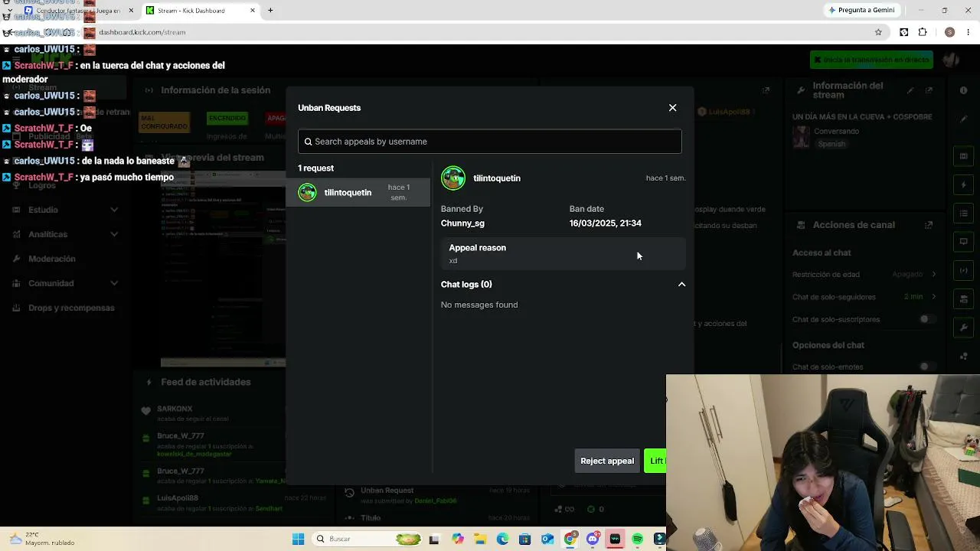Image resolution: width=980 pixels, height=551 pixels.
Task: Pop out the Acciones de canal panel
Action: (929, 225)
